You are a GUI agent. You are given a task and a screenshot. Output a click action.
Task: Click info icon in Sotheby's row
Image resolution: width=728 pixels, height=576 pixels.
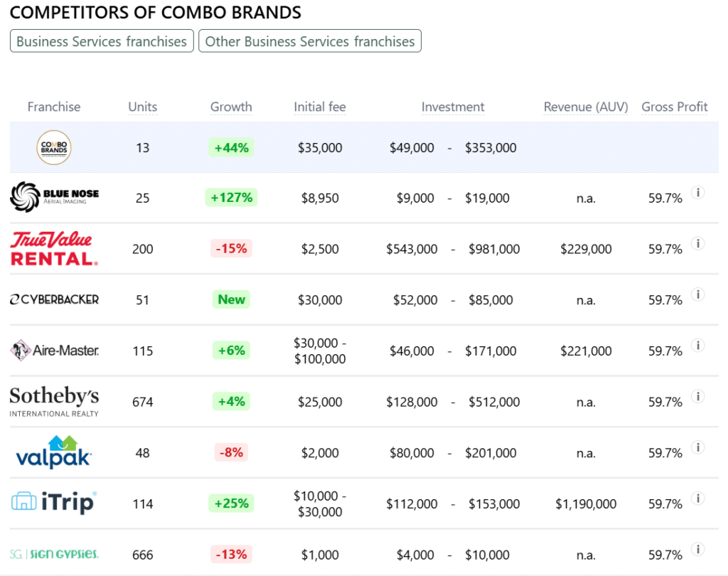coord(698,396)
